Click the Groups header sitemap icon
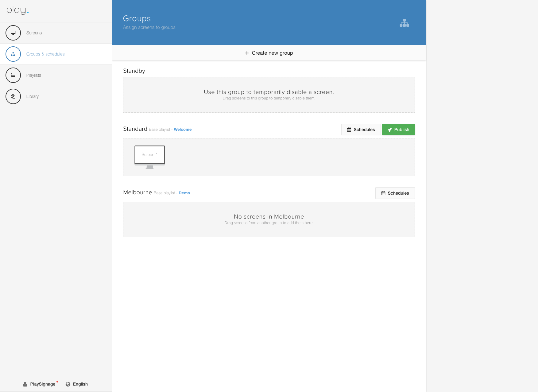The image size is (538, 392). click(x=404, y=23)
